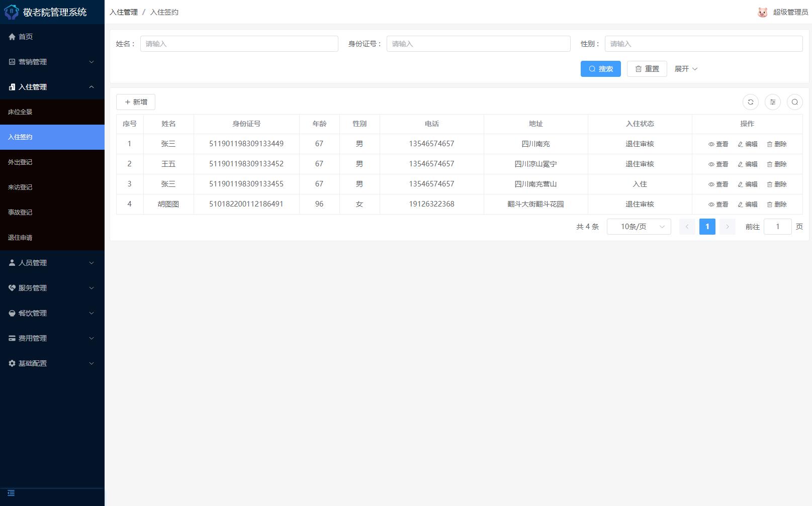
Task: Click the user avatar icon
Action: click(x=763, y=12)
